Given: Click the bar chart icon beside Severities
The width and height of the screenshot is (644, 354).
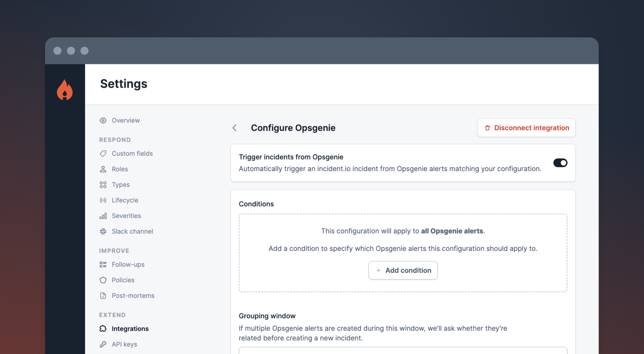Looking at the screenshot, I should (103, 216).
